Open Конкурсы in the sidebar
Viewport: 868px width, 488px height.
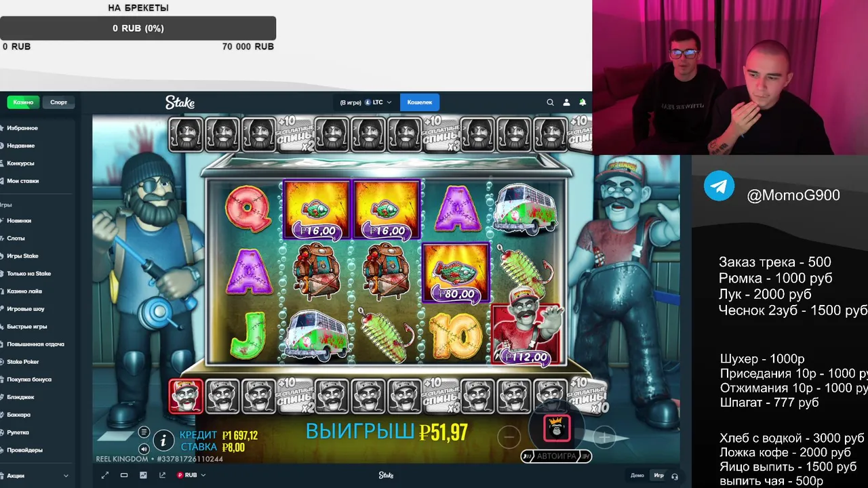pyautogui.click(x=20, y=163)
